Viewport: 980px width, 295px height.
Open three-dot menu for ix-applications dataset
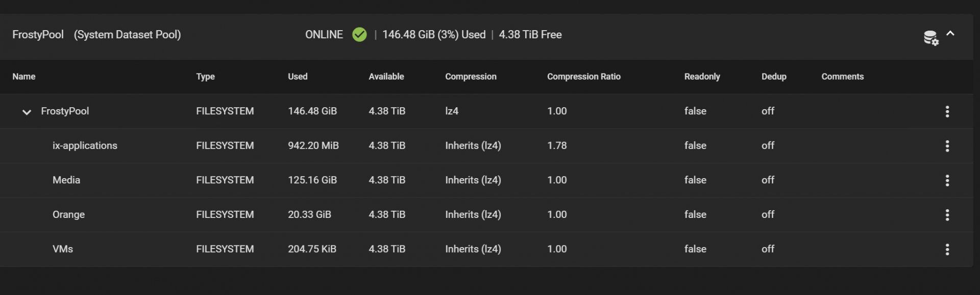947,146
